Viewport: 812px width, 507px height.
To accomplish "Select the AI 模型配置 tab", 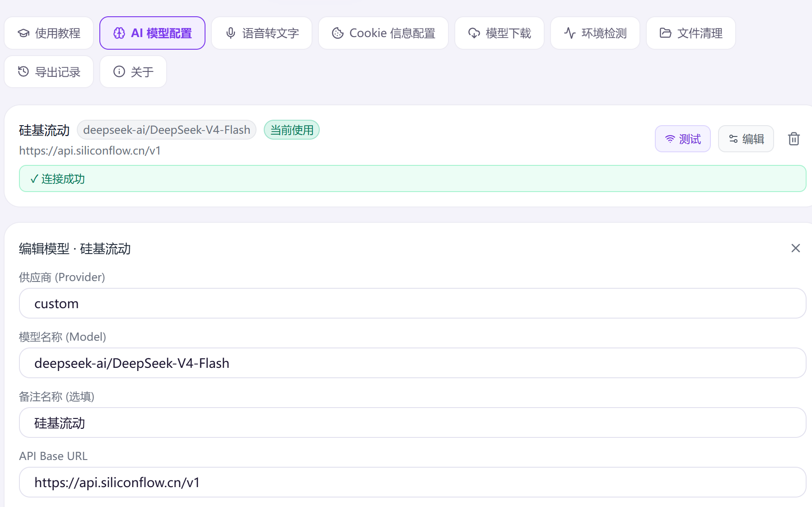I will coord(152,33).
